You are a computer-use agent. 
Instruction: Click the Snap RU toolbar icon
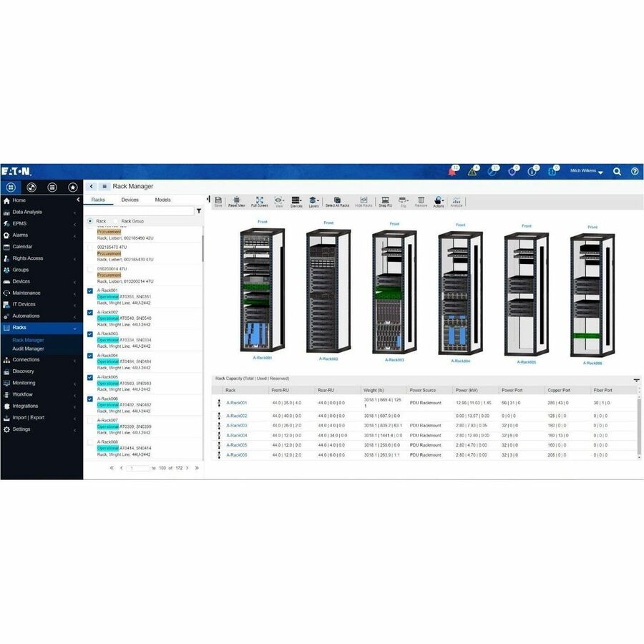pyautogui.click(x=384, y=201)
